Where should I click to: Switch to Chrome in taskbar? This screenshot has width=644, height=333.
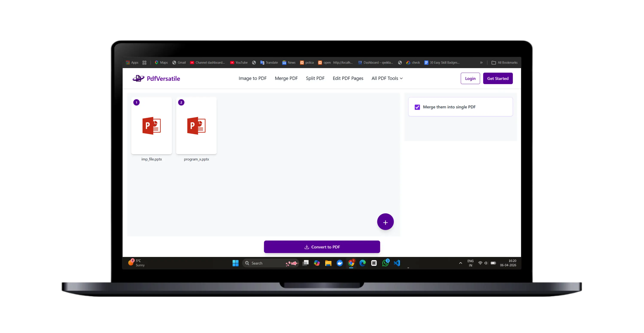tap(351, 263)
